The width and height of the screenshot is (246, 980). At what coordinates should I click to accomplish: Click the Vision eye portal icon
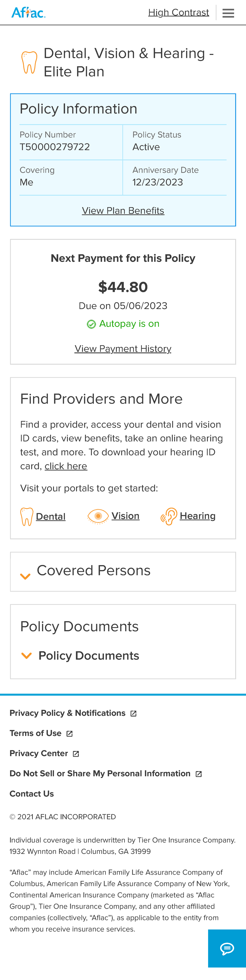coord(98,516)
